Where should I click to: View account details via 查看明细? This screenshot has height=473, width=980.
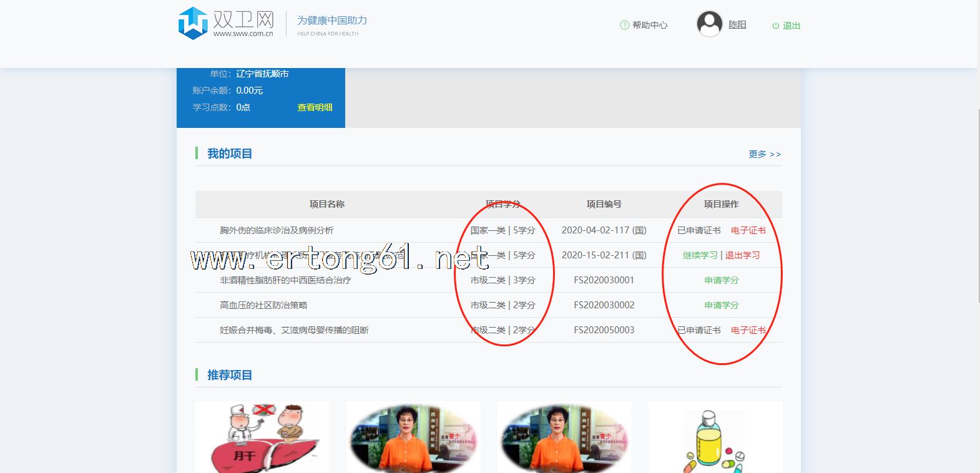tap(315, 107)
